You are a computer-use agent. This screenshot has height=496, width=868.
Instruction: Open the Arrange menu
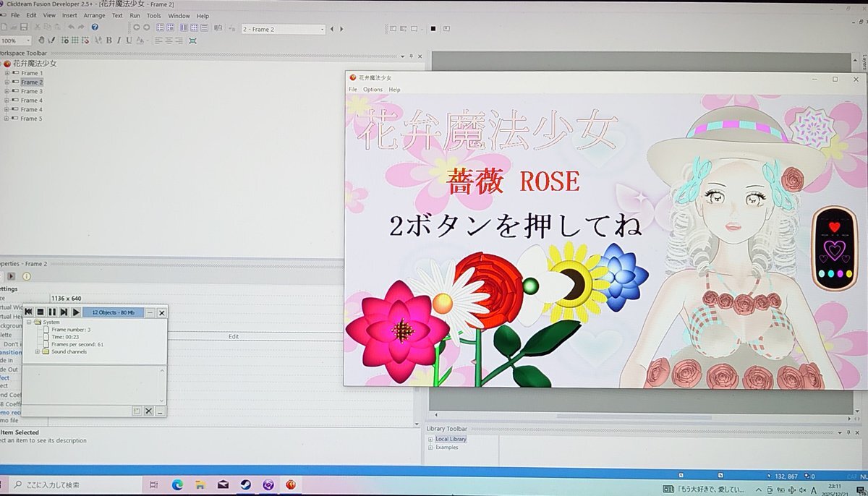[x=94, y=15]
